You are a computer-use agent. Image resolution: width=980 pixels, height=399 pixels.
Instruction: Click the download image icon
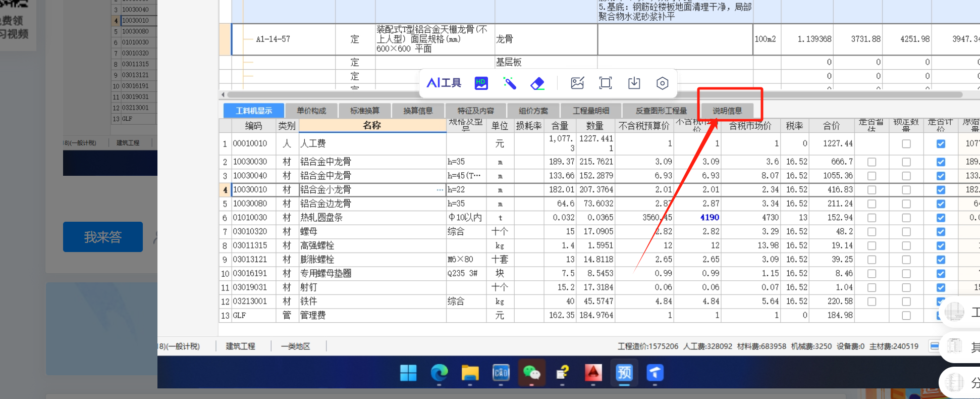pos(634,83)
